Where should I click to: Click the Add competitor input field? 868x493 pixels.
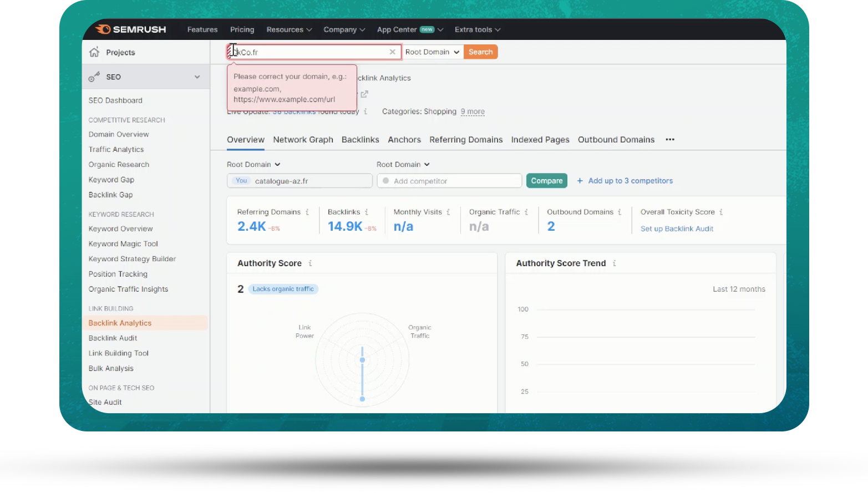449,181
